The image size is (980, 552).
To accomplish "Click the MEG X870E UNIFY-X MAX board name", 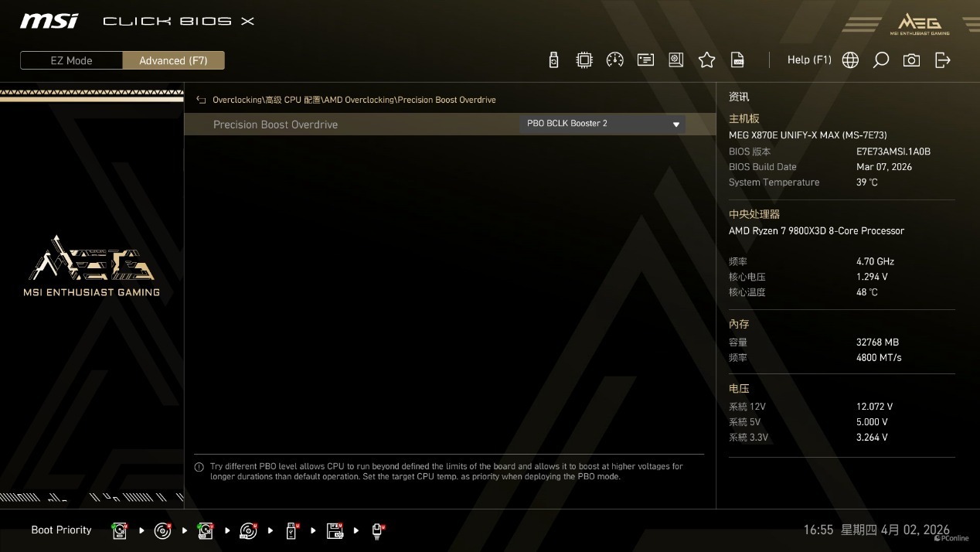I will pyautogui.click(x=808, y=135).
